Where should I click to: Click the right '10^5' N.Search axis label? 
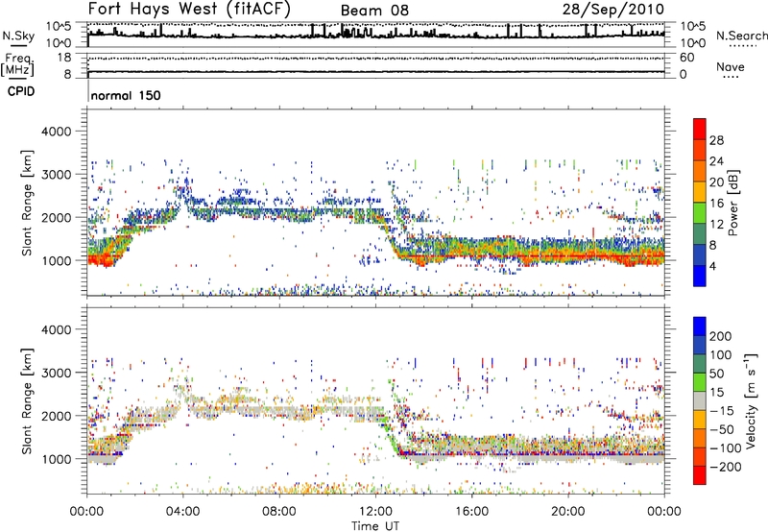coord(693,27)
